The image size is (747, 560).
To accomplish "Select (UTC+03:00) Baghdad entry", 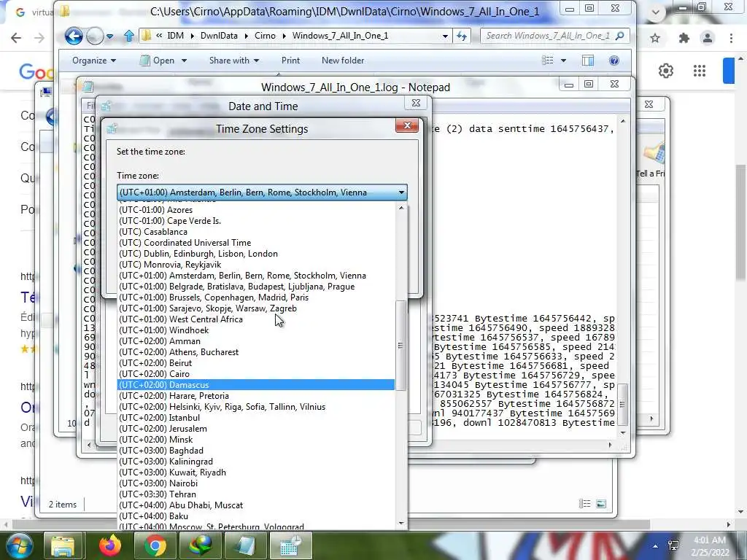I will pos(256,451).
